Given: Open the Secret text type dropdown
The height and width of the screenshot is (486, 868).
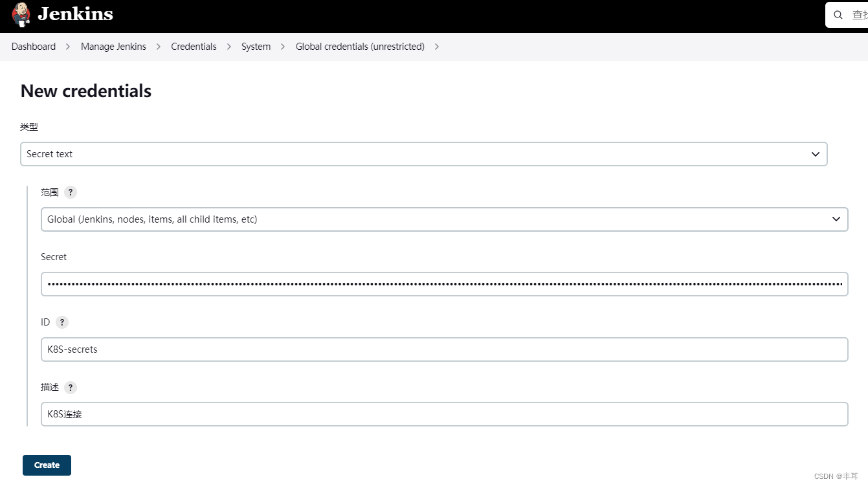Looking at the screenshot, I should tap(424, 154).
